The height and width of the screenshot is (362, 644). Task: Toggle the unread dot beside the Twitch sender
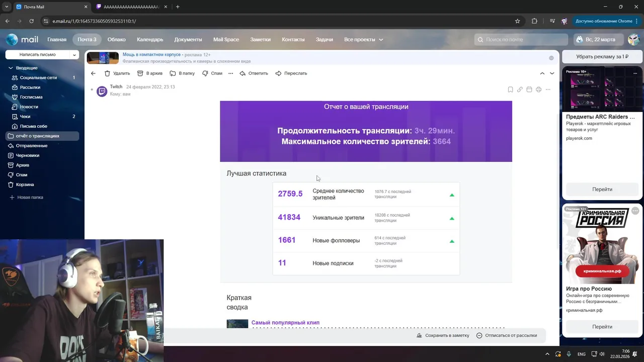(92, 90)
